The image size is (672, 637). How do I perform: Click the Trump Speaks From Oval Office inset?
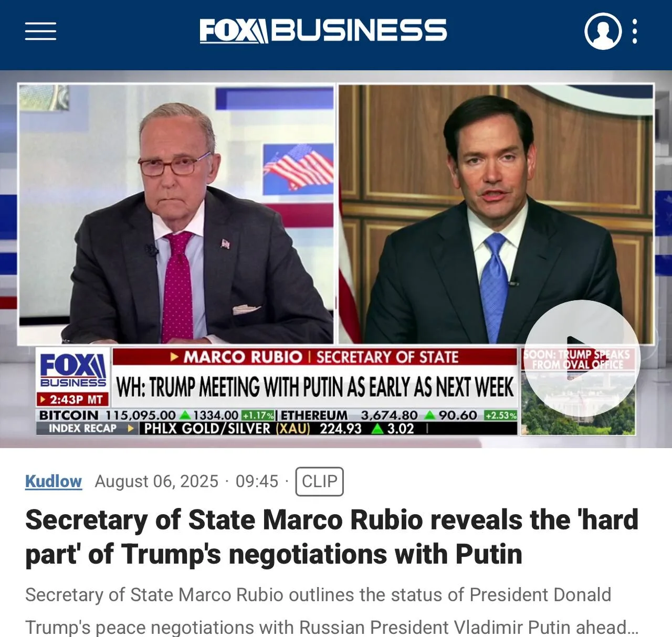(578, 391)
